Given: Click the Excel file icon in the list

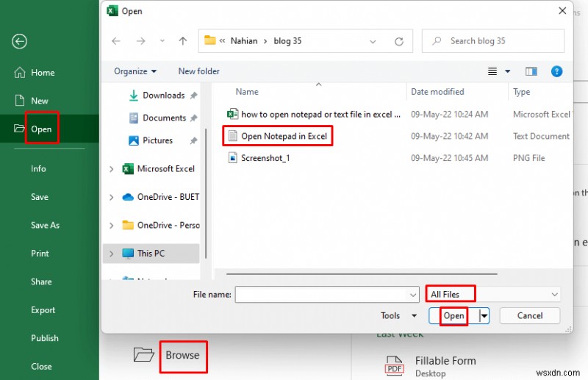Looking at the screenshot, I should [x=232, y=114].
